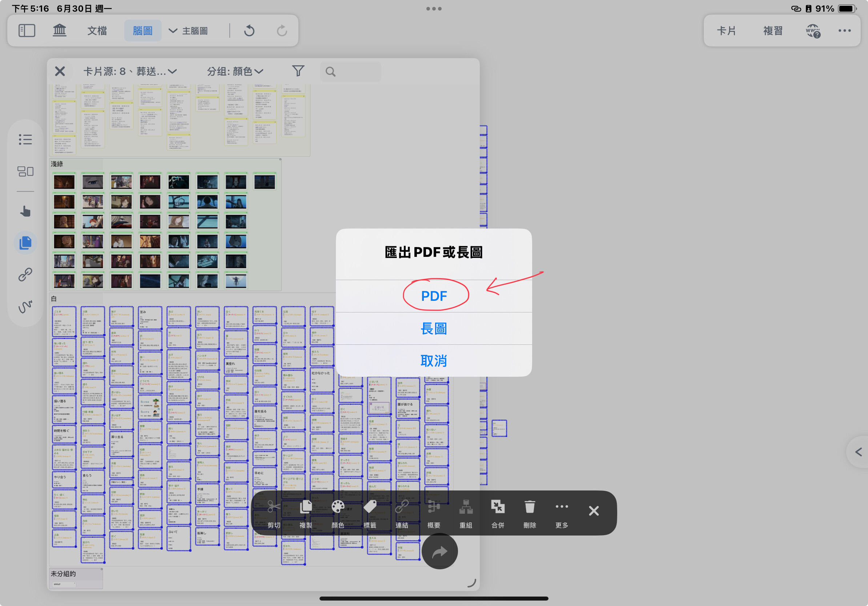The image size is (868, 606).
Task: Click the card search field
Action: coord(351,71)
